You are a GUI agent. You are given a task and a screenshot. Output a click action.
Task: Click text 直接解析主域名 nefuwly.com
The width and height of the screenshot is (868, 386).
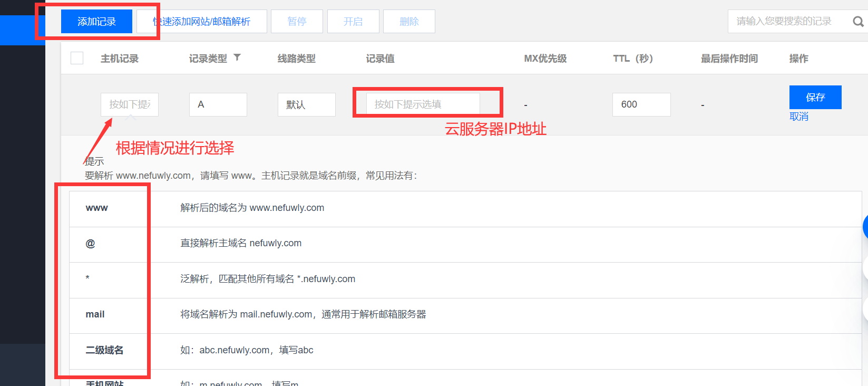click(x=241, y=243)
